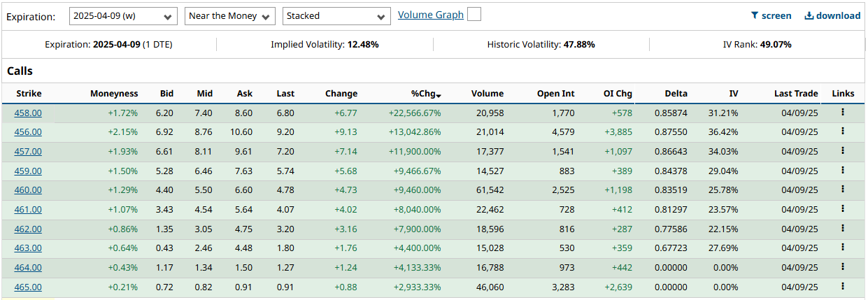This screenshot has height=300, width=868.
Task: Click the Volume Graph link
Action: [430, 15]
